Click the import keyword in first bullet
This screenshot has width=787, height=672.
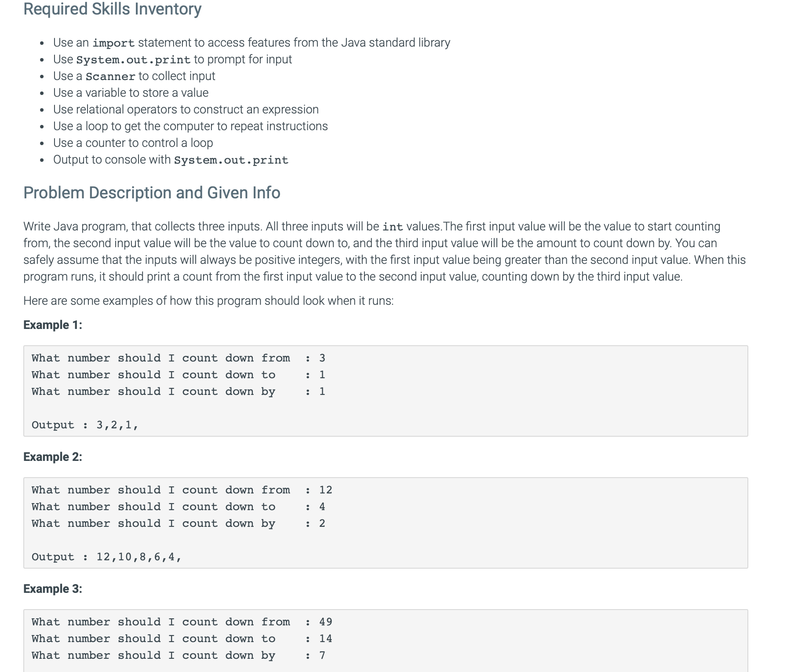[113, 43]
